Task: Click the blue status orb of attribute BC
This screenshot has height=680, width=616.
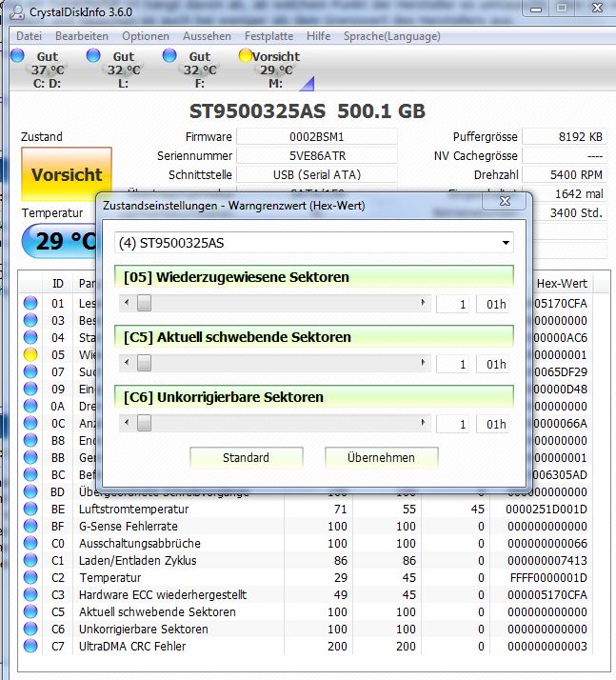Action: pos(30,474)
